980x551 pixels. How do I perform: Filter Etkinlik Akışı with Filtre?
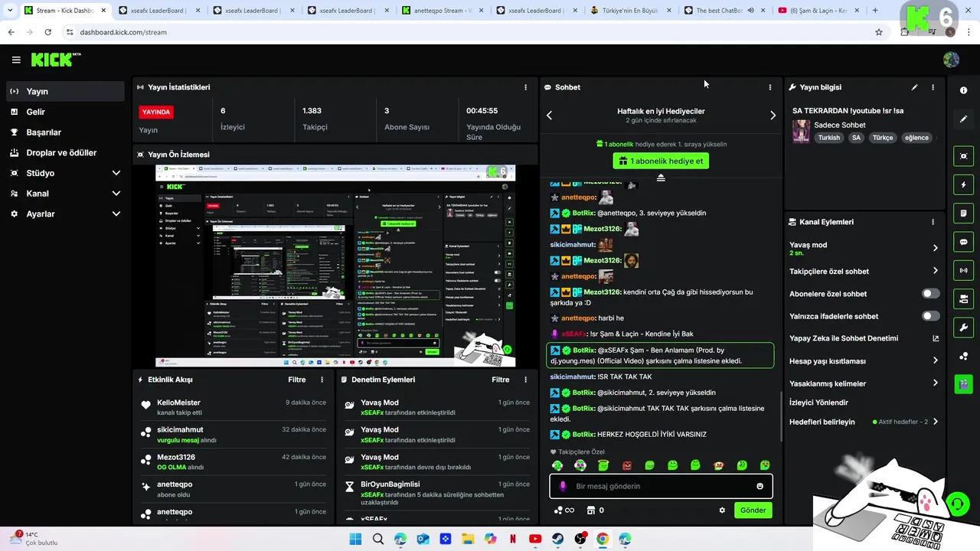297,380
